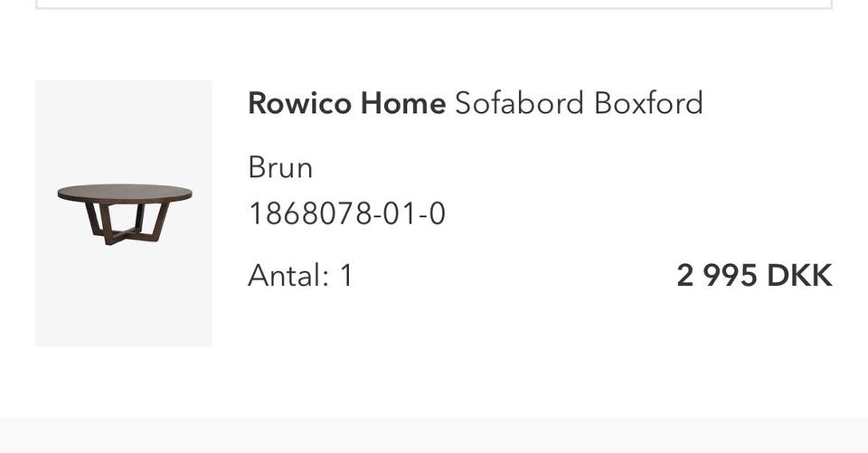Click the word Boxford in the title
The image size is (868, 453).
(648, 103)
